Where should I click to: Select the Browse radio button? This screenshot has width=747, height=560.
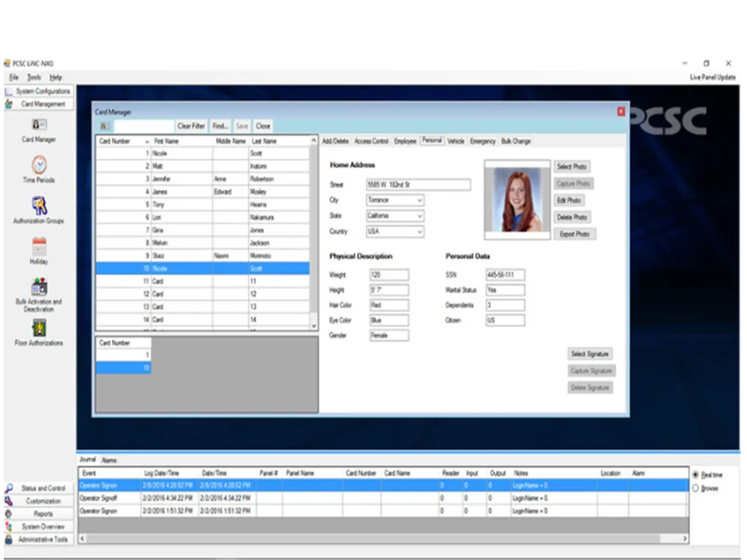[696, 488]
